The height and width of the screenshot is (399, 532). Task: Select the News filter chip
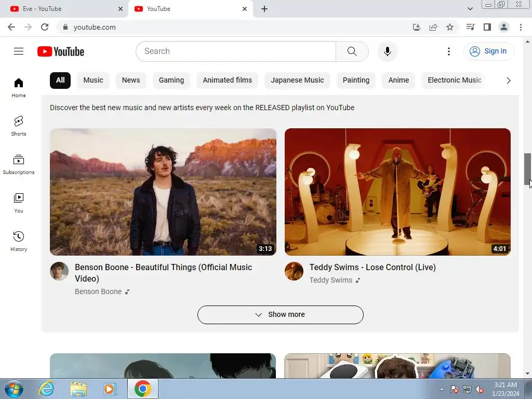[x=131, y=81]
